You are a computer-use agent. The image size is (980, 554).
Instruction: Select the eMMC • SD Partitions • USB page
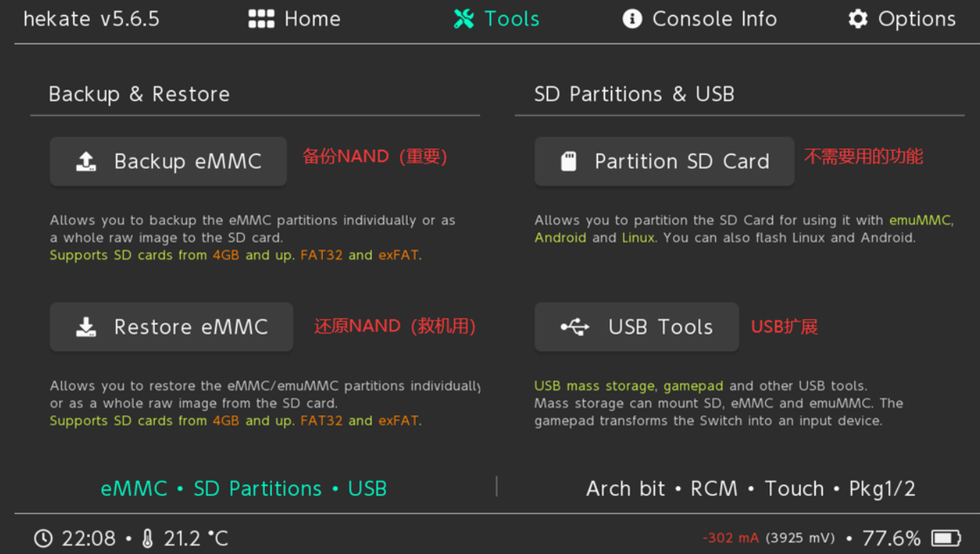244,489
